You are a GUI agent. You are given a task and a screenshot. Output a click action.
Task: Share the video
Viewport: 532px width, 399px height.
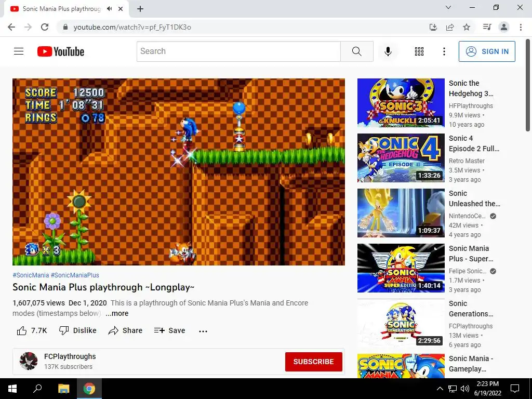(125, 330)
